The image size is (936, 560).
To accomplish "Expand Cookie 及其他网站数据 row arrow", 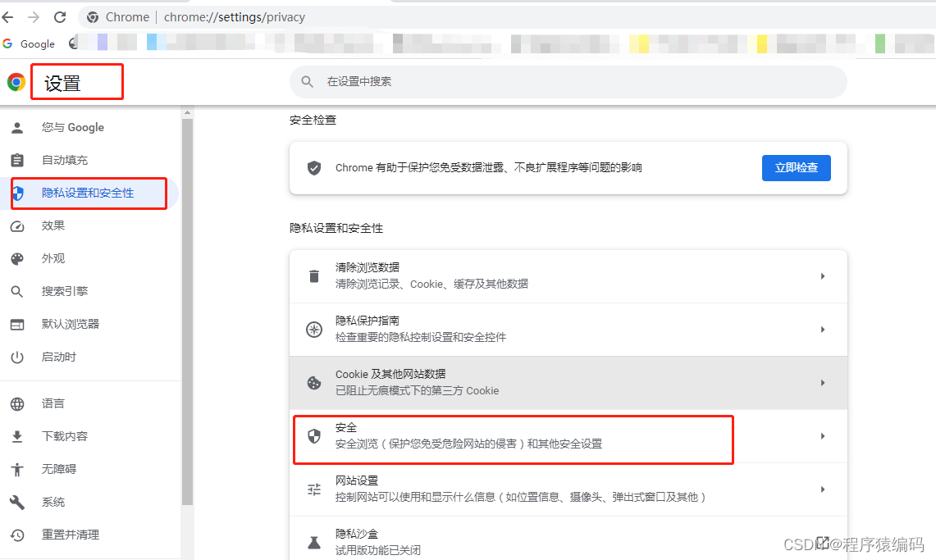I will (823, 383).
